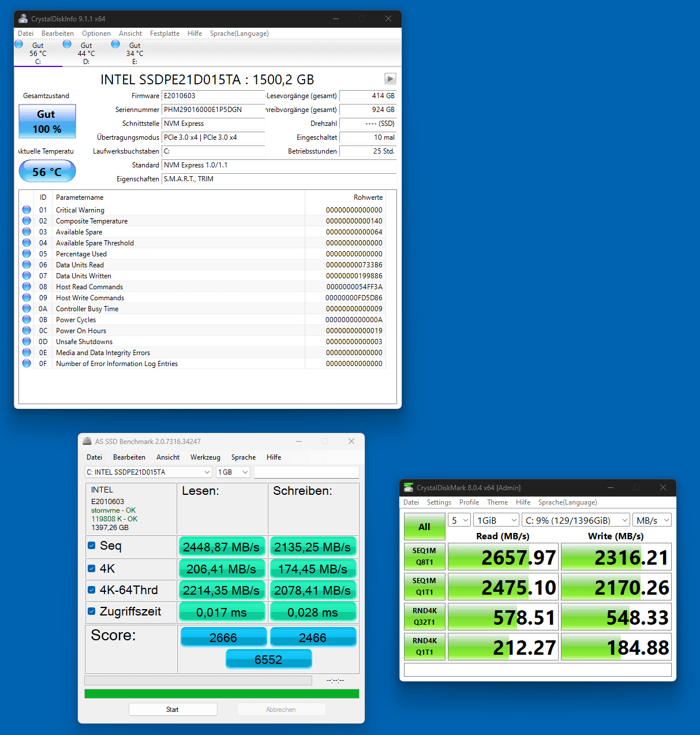Run the SEQ1M Q8T1 test

pos(425,557)
